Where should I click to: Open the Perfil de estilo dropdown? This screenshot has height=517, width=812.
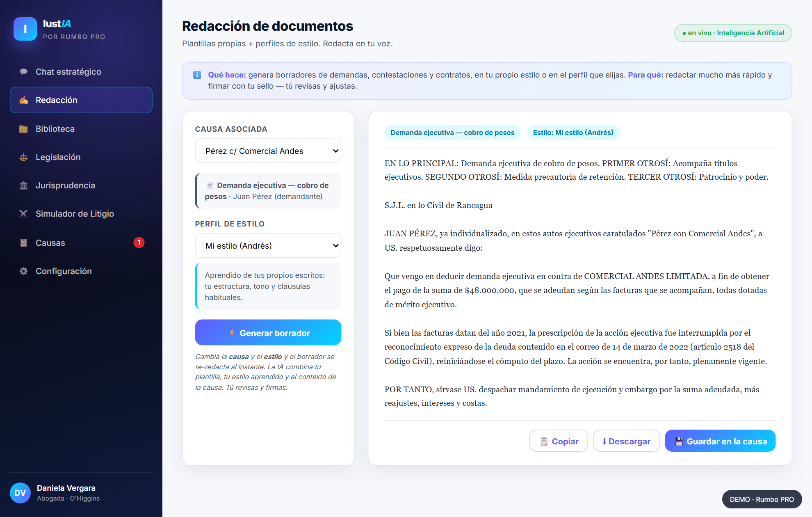coord(268,246)
